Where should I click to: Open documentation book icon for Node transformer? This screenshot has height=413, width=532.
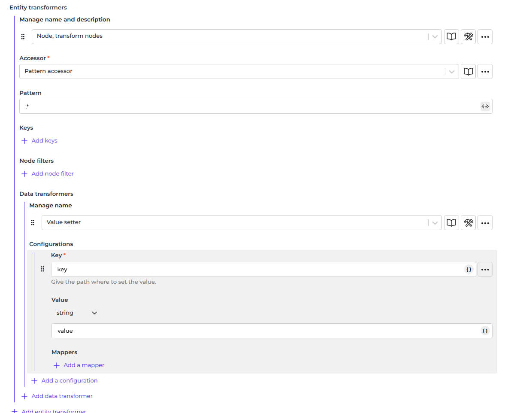coord(451,36)
